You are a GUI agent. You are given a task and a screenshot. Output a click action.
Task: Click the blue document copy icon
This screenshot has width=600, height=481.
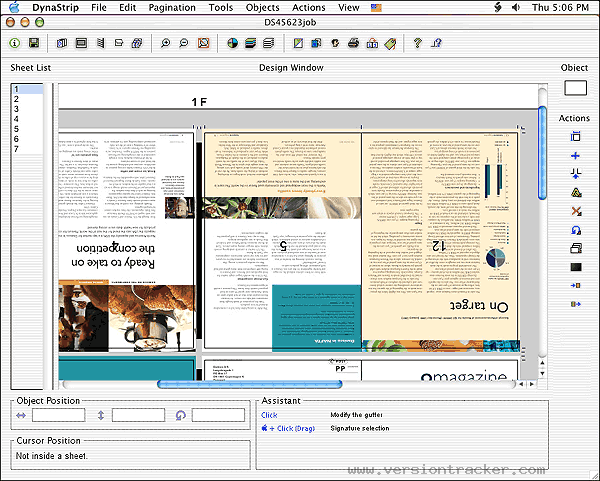316,43
